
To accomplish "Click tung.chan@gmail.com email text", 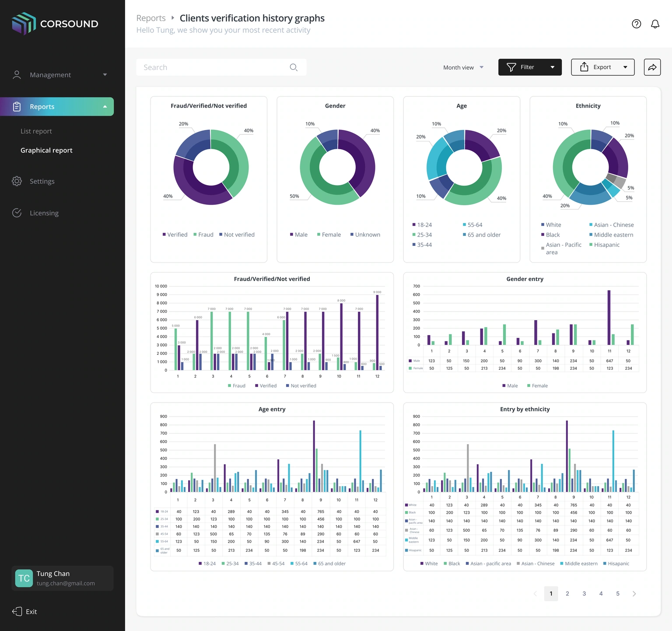I will tap(66, 583).
